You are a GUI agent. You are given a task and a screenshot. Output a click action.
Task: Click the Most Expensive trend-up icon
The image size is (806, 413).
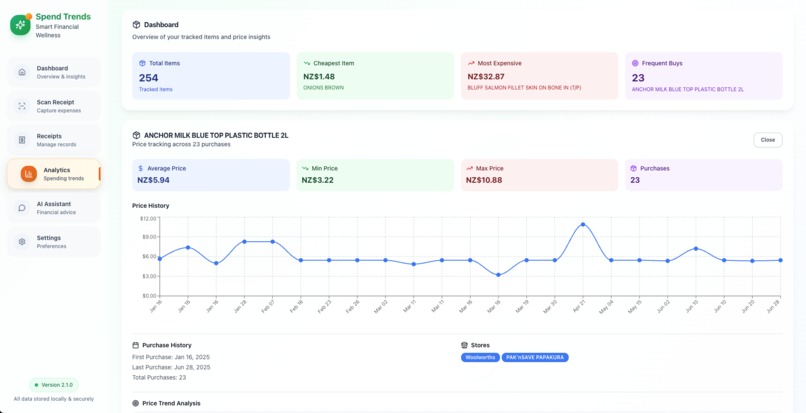471,63
